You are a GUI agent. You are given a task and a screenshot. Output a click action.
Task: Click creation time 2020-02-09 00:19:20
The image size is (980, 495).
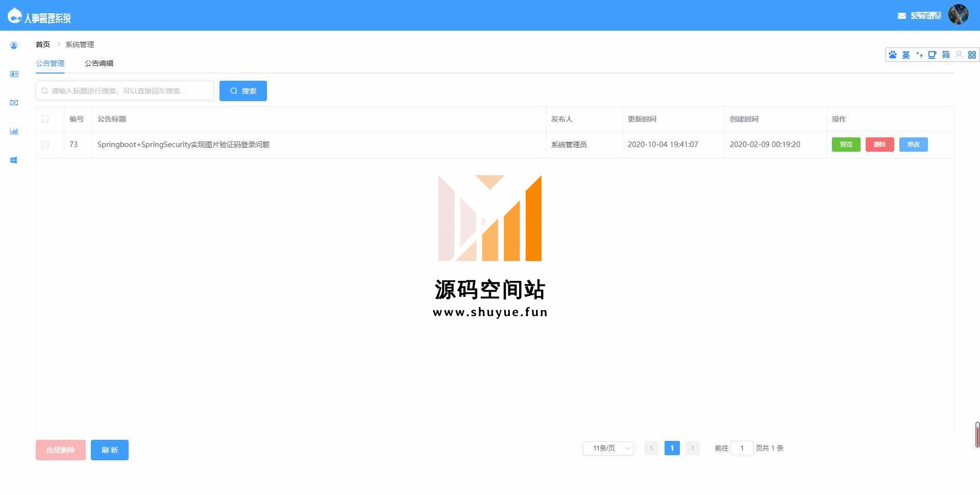765,145
